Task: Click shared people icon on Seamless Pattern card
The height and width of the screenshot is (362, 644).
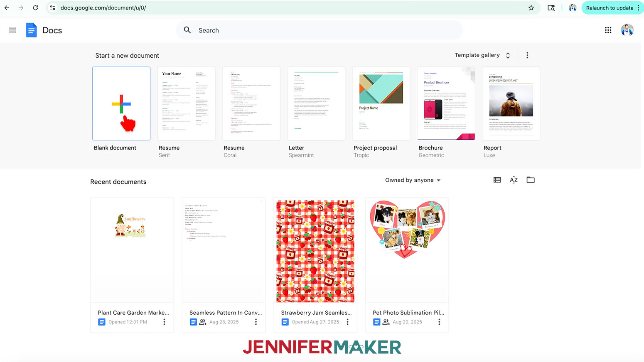Action: pos(203,322)
